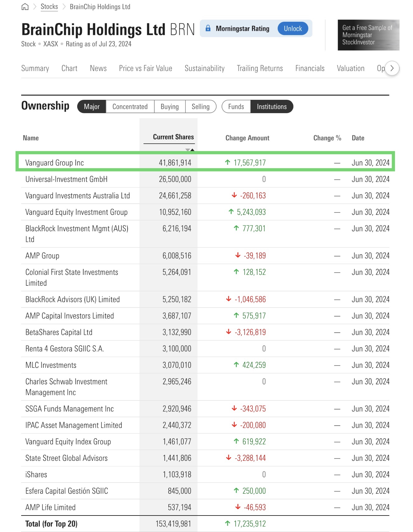
Task: View the Trailing Returns tab
Action: (x=260, y=68)
